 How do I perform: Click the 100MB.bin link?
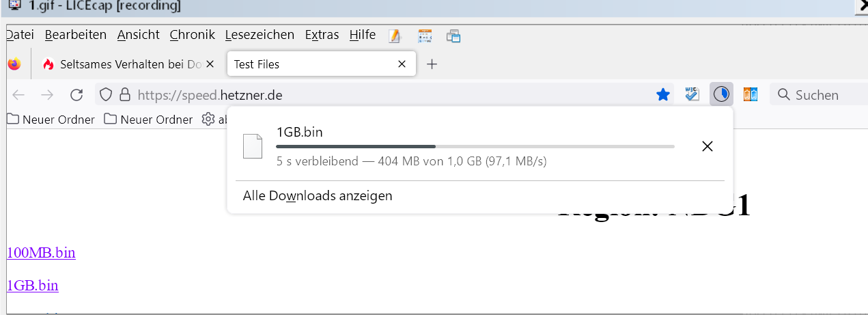[x=41, y=253]
